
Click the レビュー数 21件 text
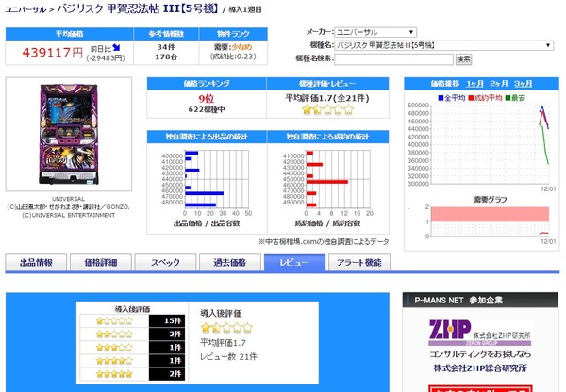228,356
